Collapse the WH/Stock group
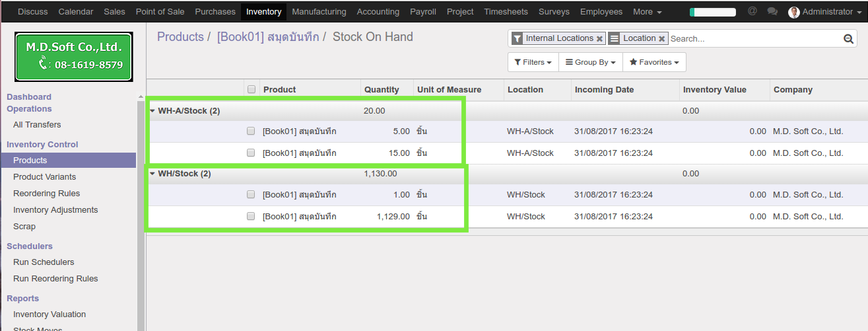868x331 pixels. (152, 174)
